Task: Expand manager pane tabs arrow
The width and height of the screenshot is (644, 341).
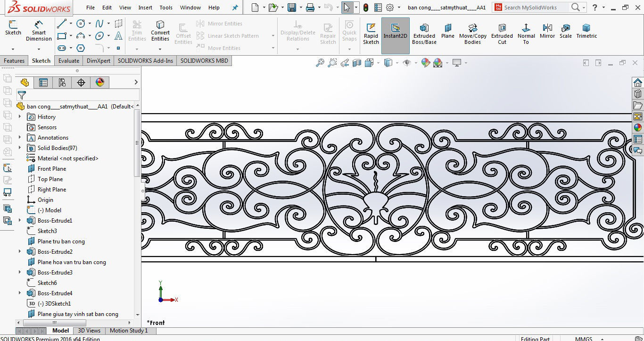Action: click(136, 83)
